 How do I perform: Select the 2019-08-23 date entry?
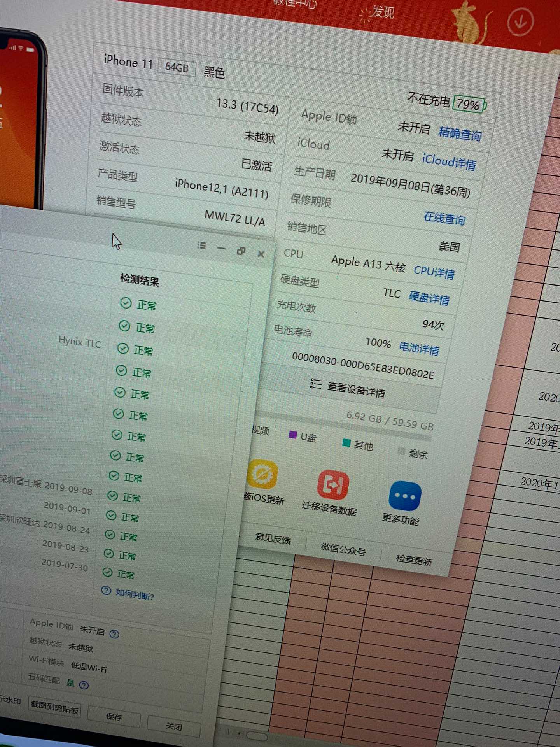click(x=66, y=545)
